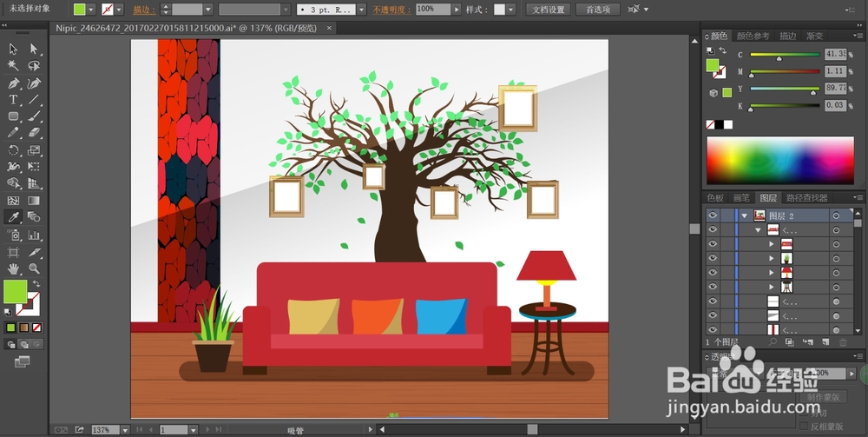Select the Pencil tool
Viewport: 868px width, 437px height.
click(x=13, y=133)
